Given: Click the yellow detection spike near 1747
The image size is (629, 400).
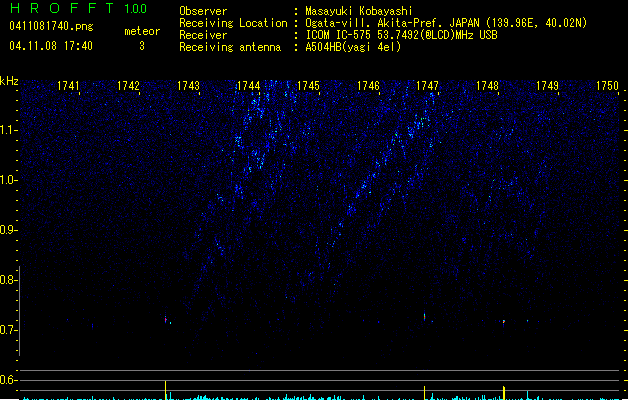Looking at the screenshot, I should click(x=424, y=392).
